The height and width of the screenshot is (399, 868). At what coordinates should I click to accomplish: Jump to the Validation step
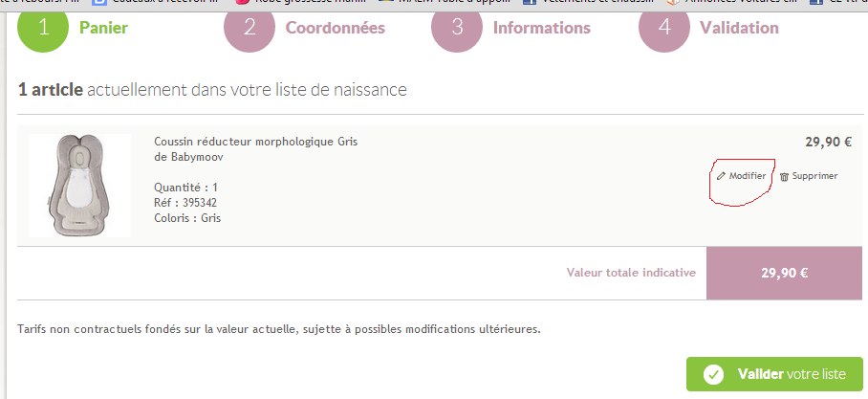click(x=739, y=28)
